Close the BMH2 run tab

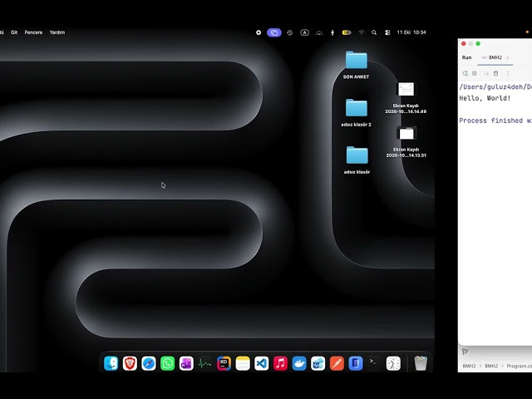[x=508, y=57]
